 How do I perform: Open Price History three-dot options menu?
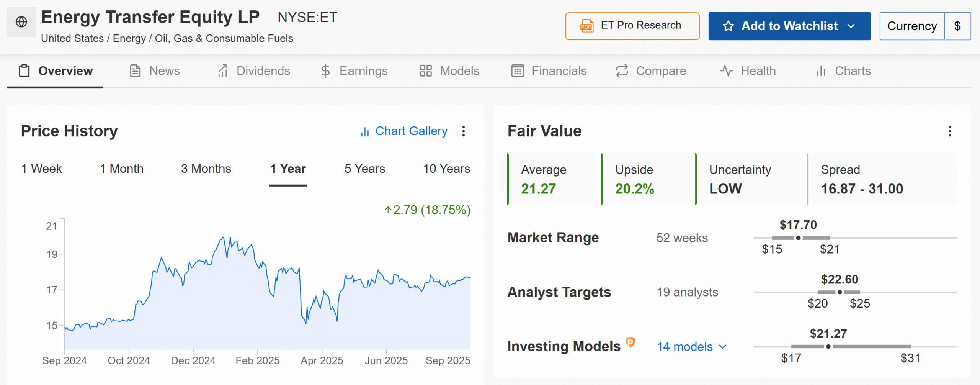click(x=464, y=131)
